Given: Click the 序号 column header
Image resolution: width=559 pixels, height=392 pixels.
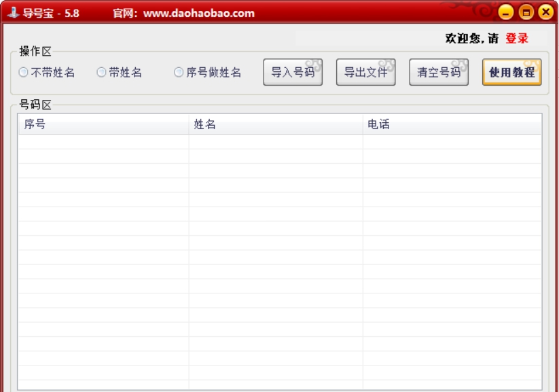Looking at the screenshot, I should pyautogui.click(x=103, y=124).
